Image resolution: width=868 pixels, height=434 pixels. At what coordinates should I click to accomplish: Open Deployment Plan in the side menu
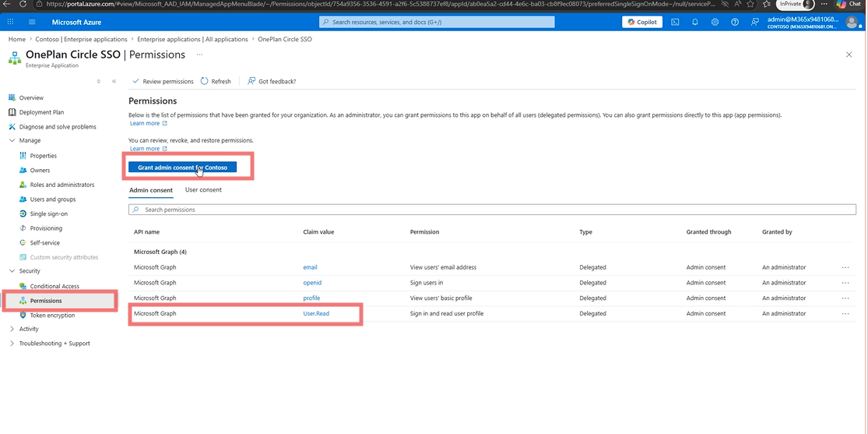click(41, 112)
